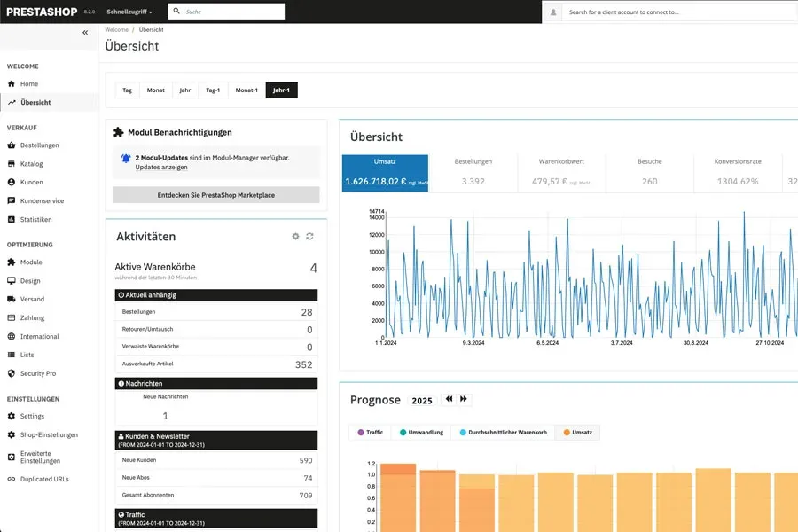The width and height of the screenshot is (798, 532).
Task: Click the PrestaShop logo
Action: point(42,12)
